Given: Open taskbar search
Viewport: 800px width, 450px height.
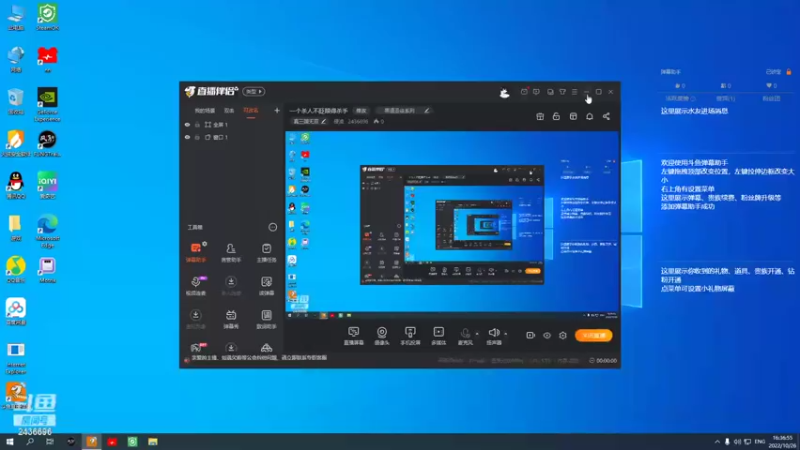Looking at the screenshot, I should 30,441.
